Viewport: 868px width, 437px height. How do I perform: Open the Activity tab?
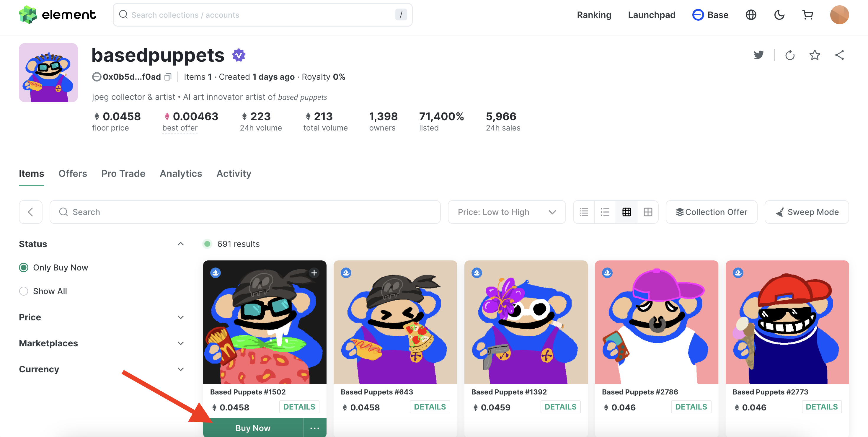coord(234,174)
